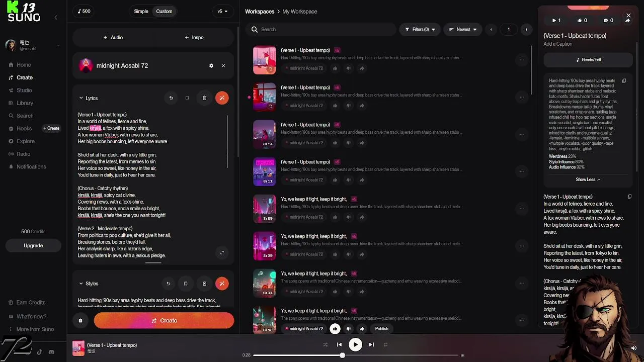The height and width of the screenshot is (362, 644).
Task: Go to the previous workspace page
Action: click(491, 30)
